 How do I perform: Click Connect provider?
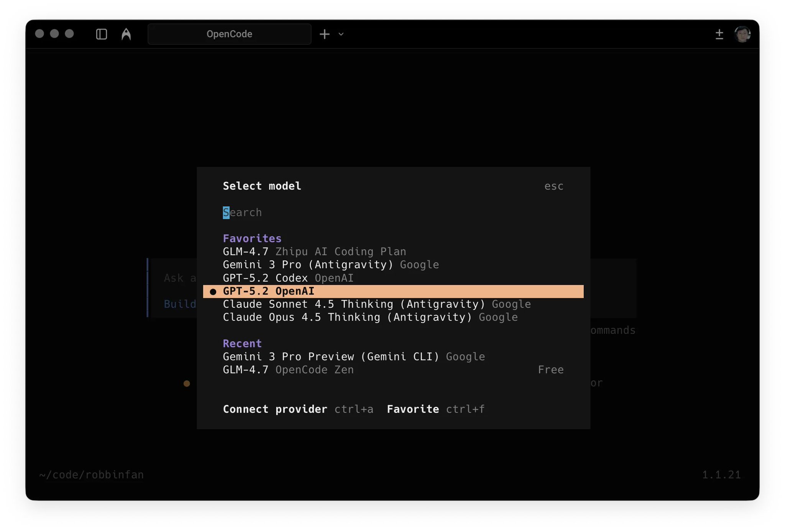point(274,409)
